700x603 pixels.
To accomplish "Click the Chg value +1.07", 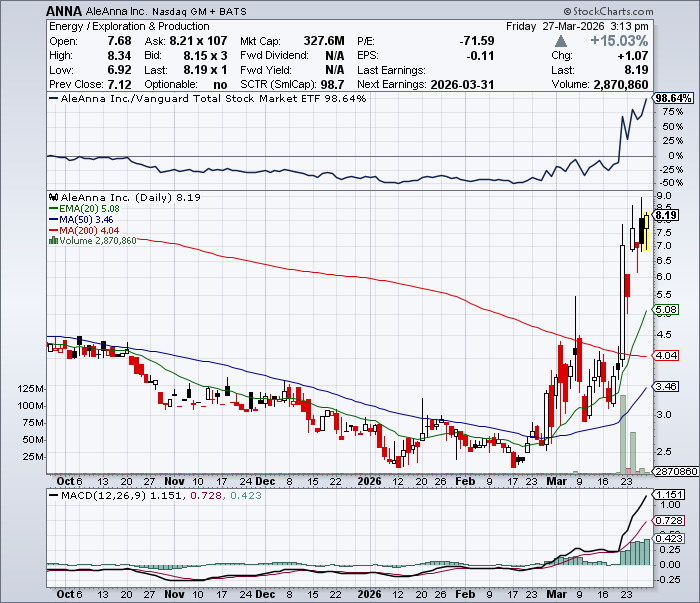I will click(633, 56).
